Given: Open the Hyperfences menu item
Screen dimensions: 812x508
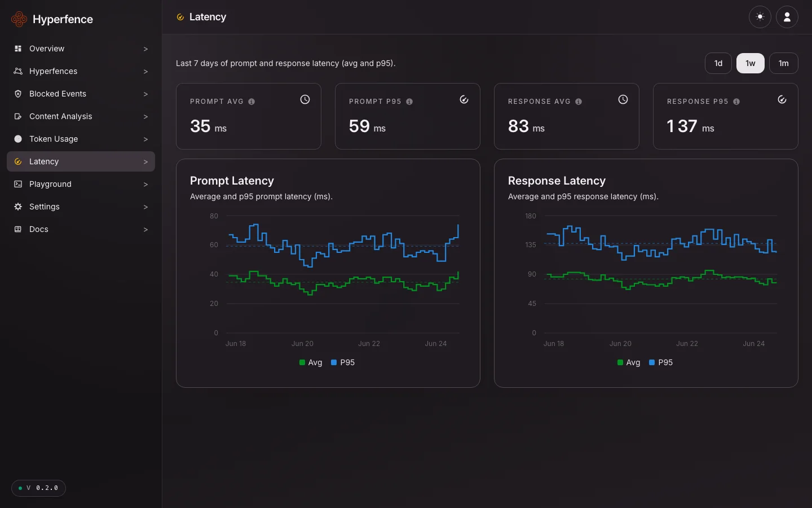Looking at the screenshot, I should (81, 71).
